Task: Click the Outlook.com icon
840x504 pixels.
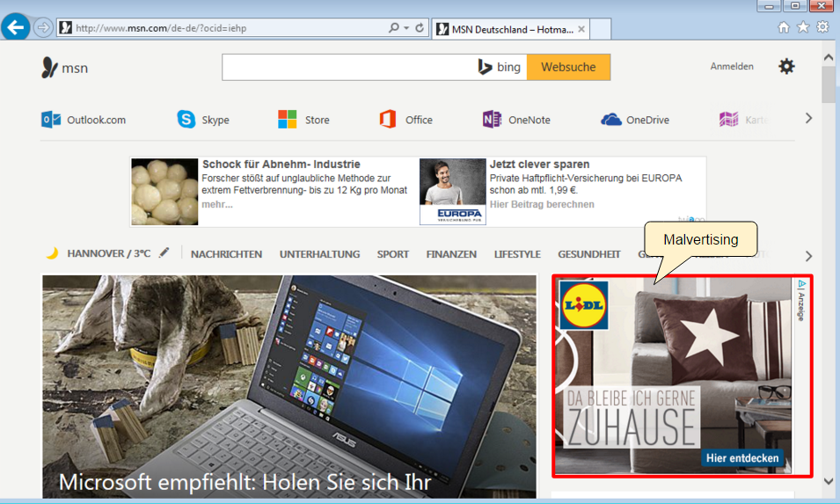Action: click(51, 120)
